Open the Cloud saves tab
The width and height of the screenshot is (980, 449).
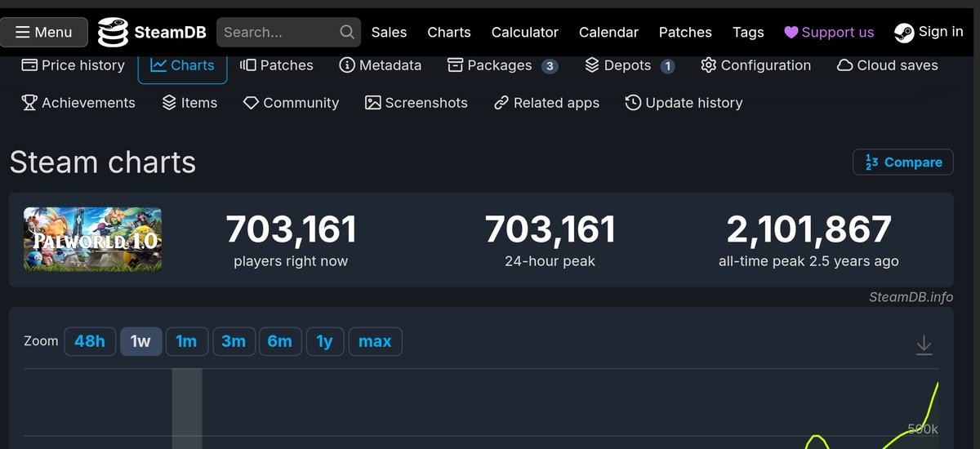[888, 65]
